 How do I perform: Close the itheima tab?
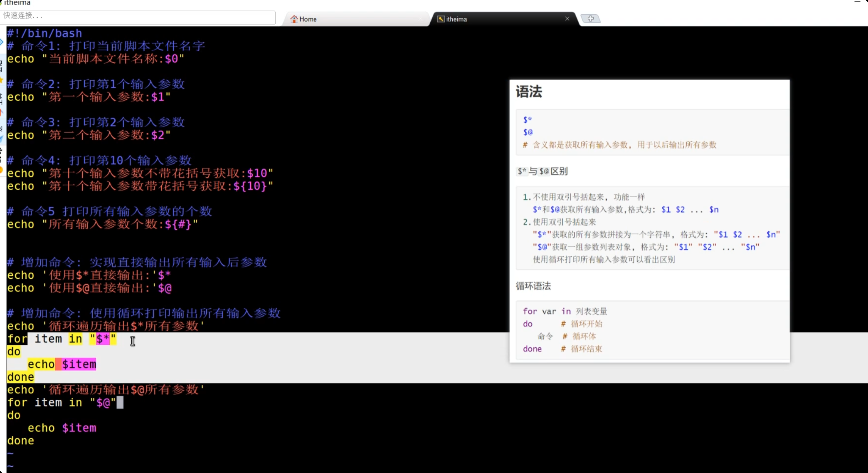567,18
